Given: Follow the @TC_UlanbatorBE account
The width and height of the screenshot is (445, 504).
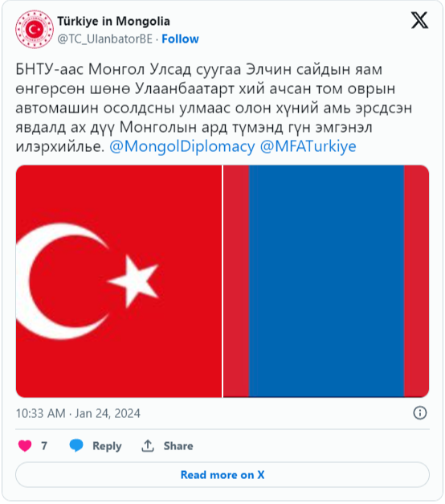Looking at the screenshot, I should pos(180,39).
